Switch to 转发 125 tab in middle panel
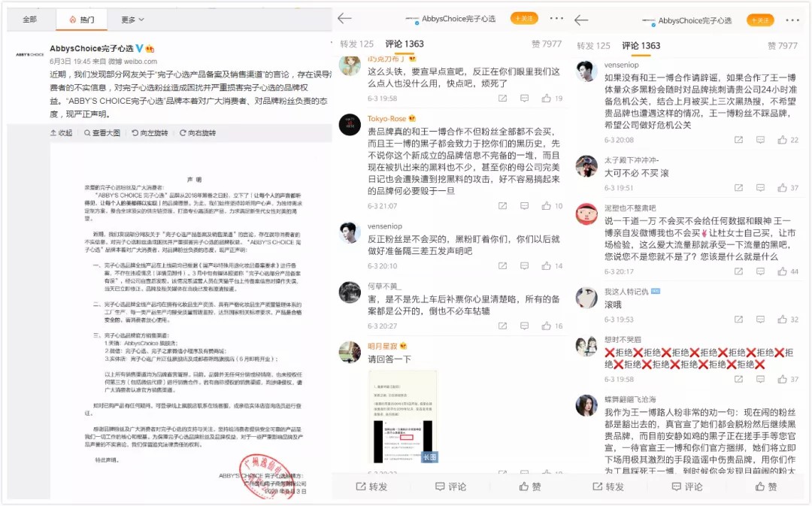 [357, 44]
